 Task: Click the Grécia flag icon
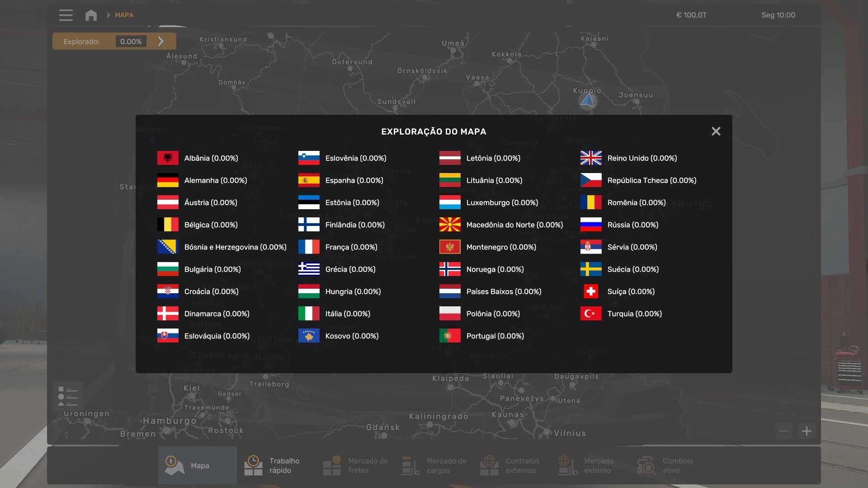click(x=309, y=269)
